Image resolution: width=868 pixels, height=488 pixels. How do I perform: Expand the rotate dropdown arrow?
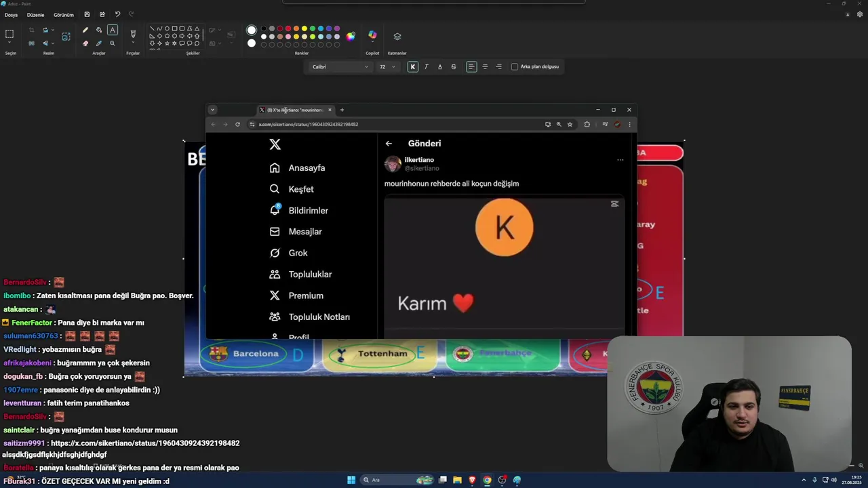[x=53, y=30]
